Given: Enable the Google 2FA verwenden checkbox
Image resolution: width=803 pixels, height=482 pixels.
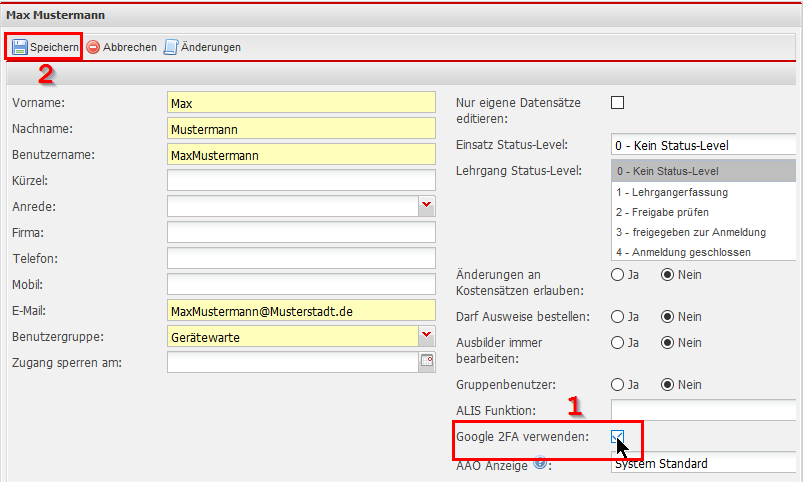Looking at the screenshot, I should [x=617, y=437].
